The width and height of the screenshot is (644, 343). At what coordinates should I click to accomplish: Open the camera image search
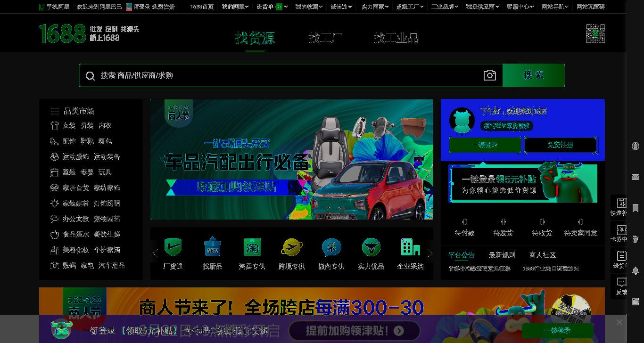[490, 75]
